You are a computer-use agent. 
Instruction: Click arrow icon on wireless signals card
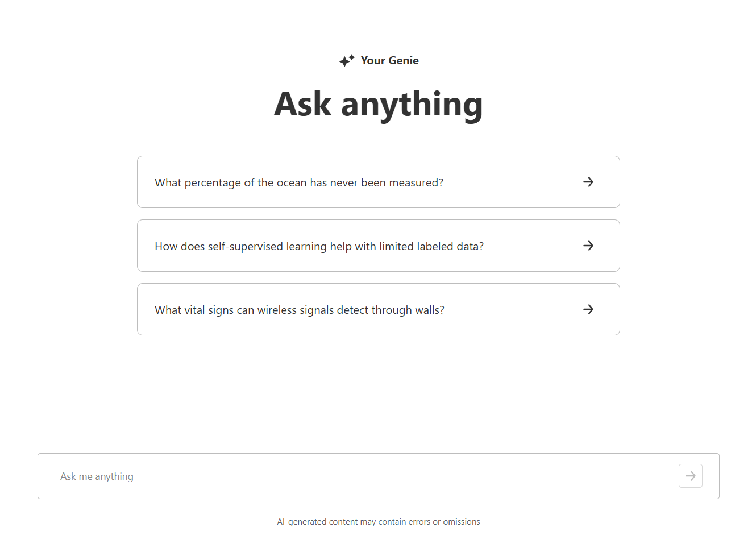pos(588,309)
